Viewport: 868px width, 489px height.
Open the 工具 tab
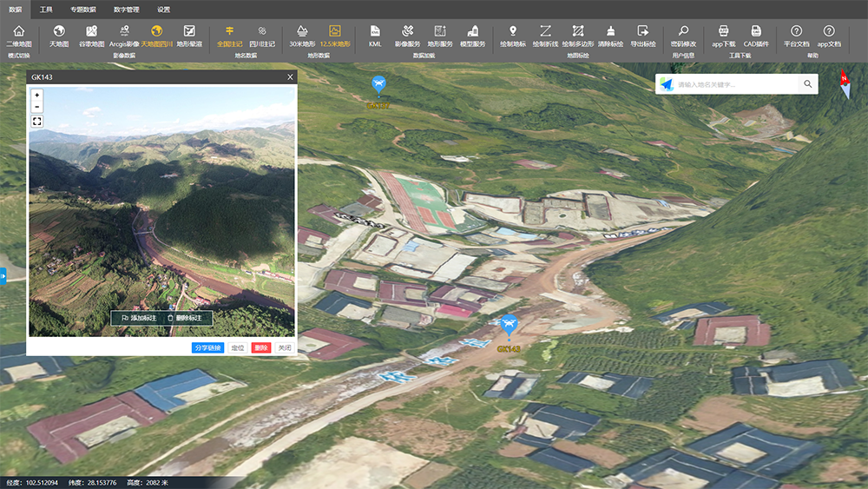point(46,10)
